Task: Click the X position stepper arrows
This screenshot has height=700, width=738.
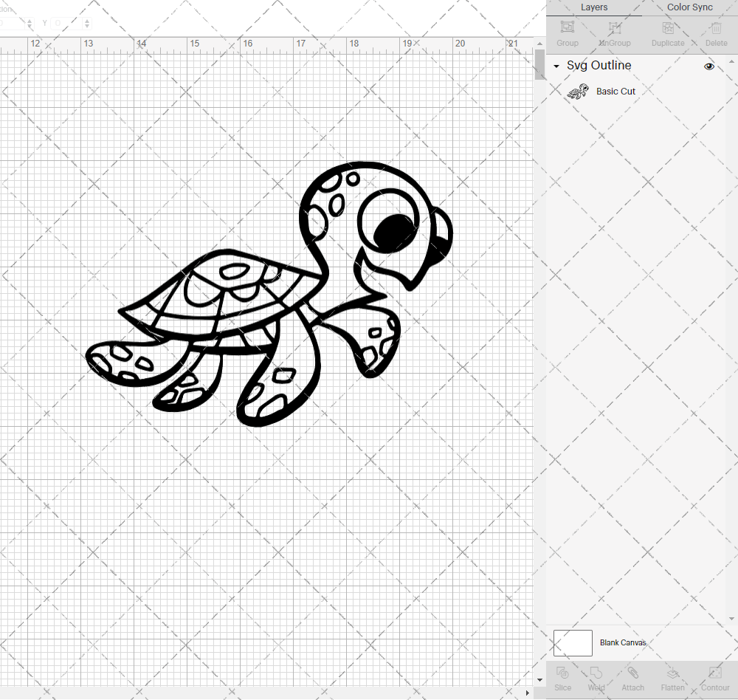Action: (30, 23)
